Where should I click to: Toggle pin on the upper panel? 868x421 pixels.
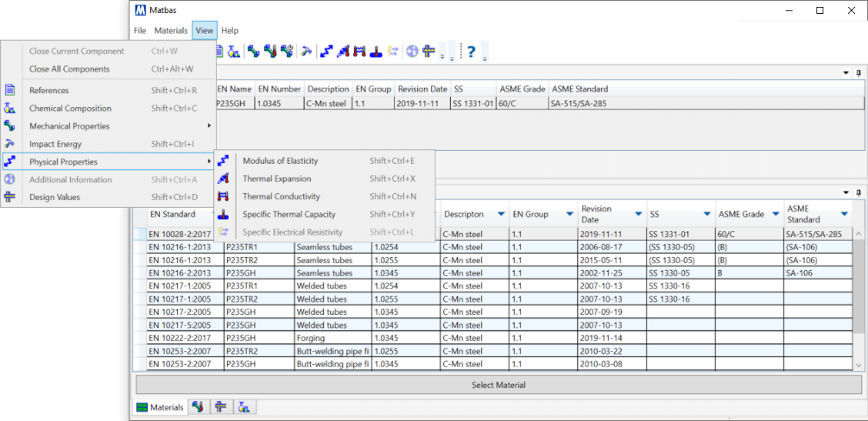coord(858,73)
